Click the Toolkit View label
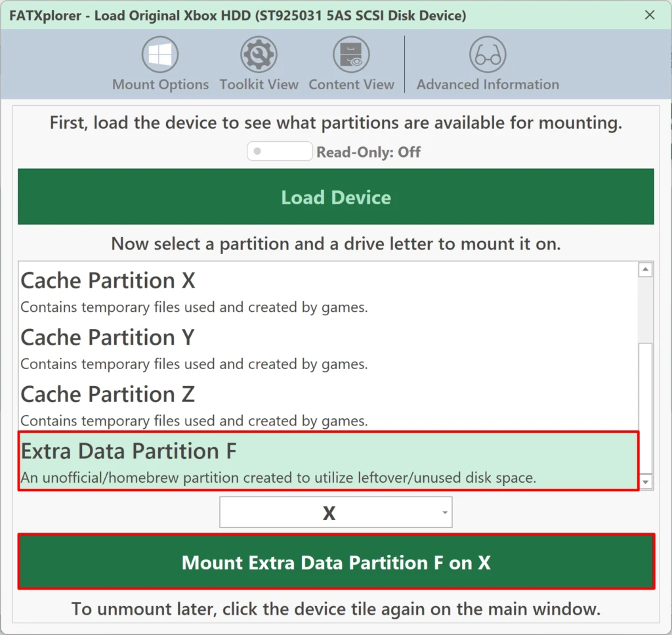Viewport: 672px width, 635px height. (259, 85)
